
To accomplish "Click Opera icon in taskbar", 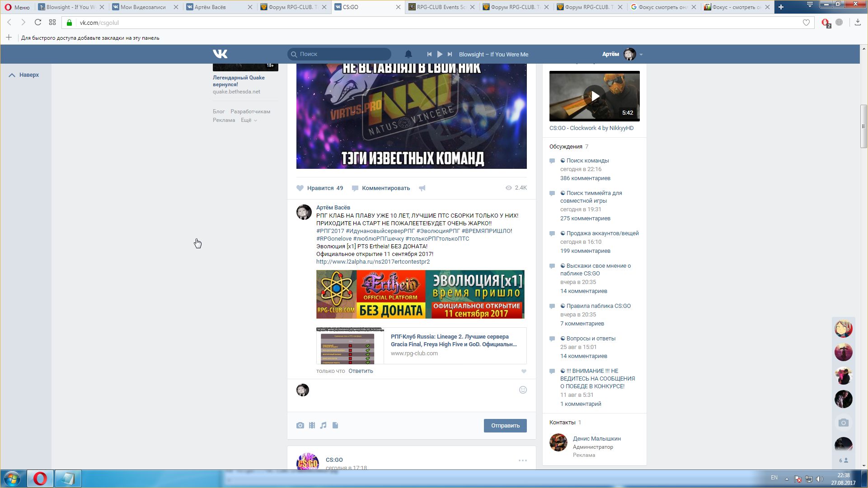I will pos(40,479).
